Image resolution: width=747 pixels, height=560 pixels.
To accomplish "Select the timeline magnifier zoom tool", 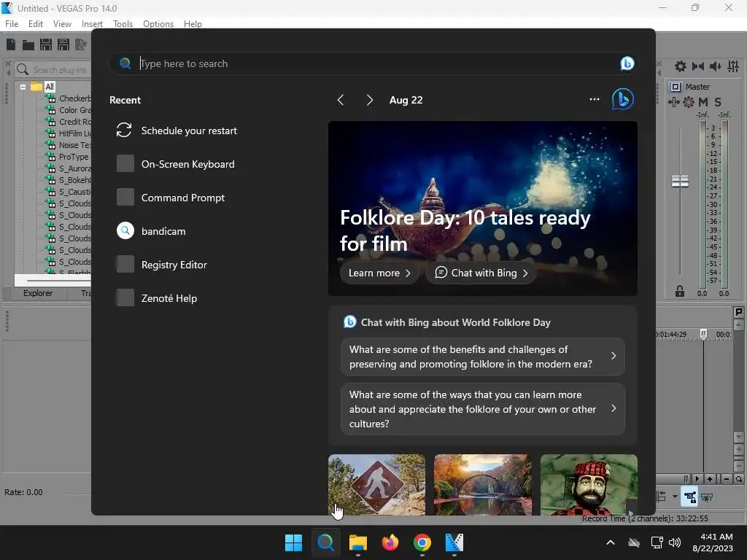I will click(738, 479).
